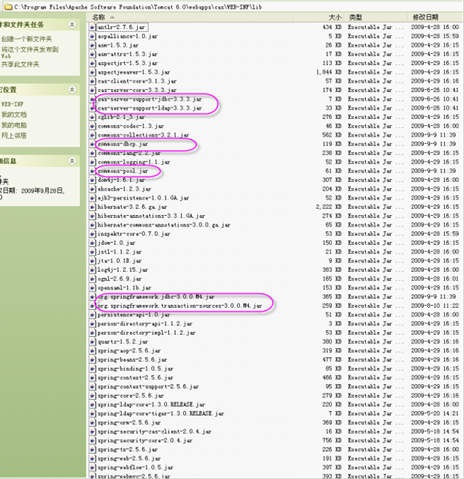Select the spring-aop-2.5.6.jar file name
The image size is (464, 479).
129,351
